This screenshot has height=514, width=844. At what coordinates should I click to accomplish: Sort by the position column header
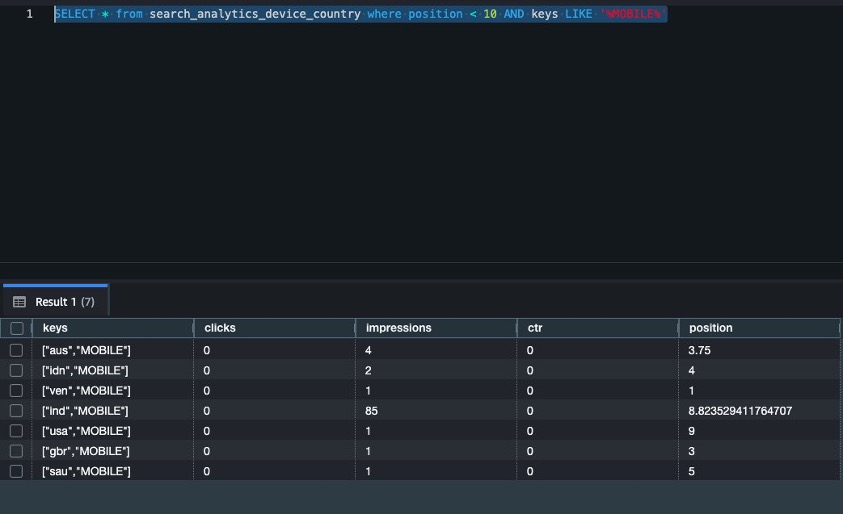coord(711,328)
